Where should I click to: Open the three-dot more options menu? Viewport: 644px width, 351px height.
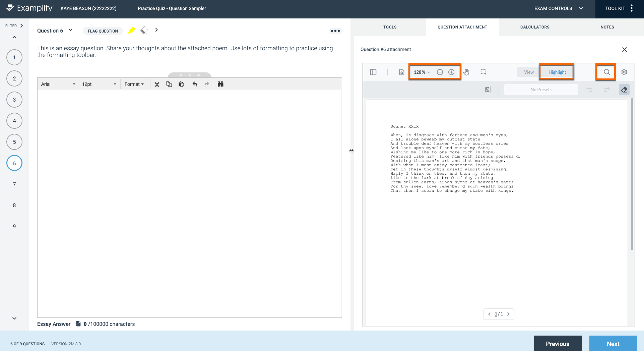point(335,31)
